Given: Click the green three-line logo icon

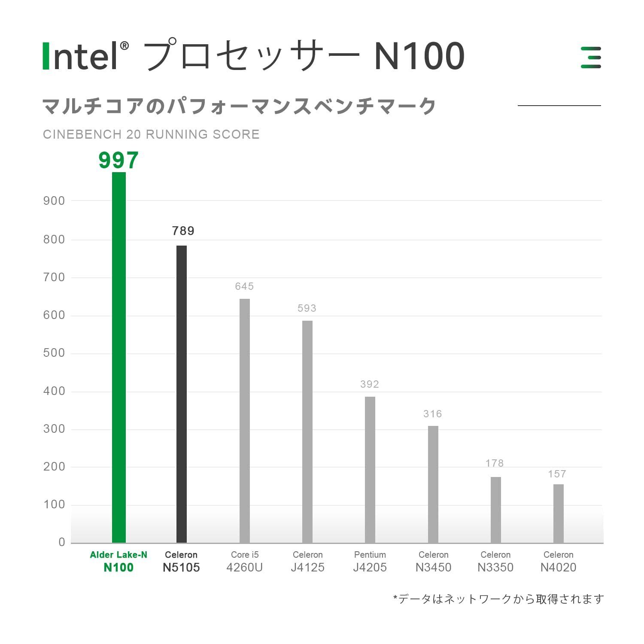Looking at the screenshot, I should 591,57.
